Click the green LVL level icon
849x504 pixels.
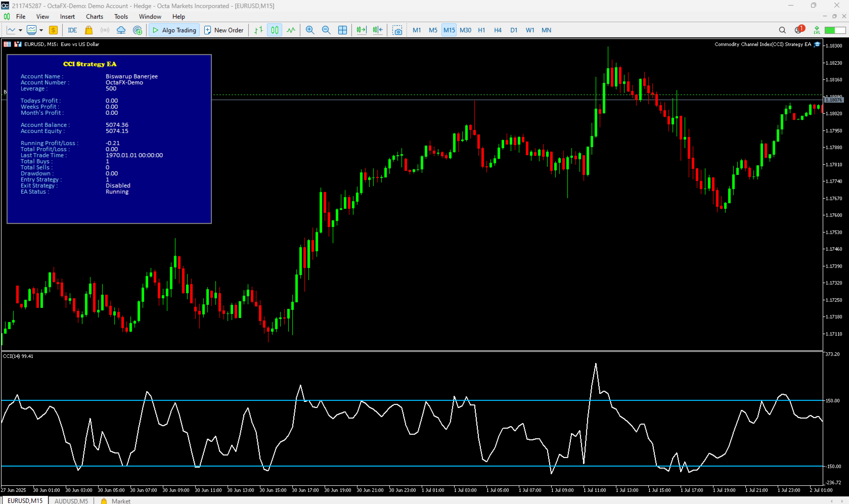(x=817, y=30)
